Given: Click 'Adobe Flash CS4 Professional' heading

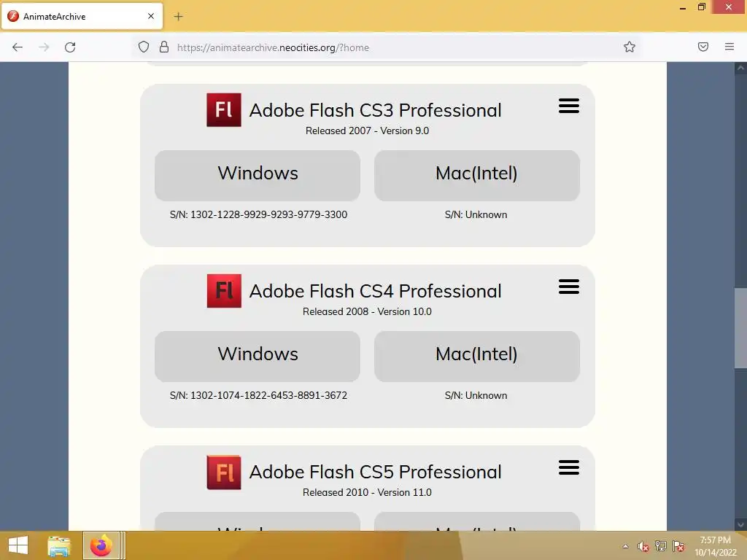Looking at the screenshot, I should [x=376, y=291].
